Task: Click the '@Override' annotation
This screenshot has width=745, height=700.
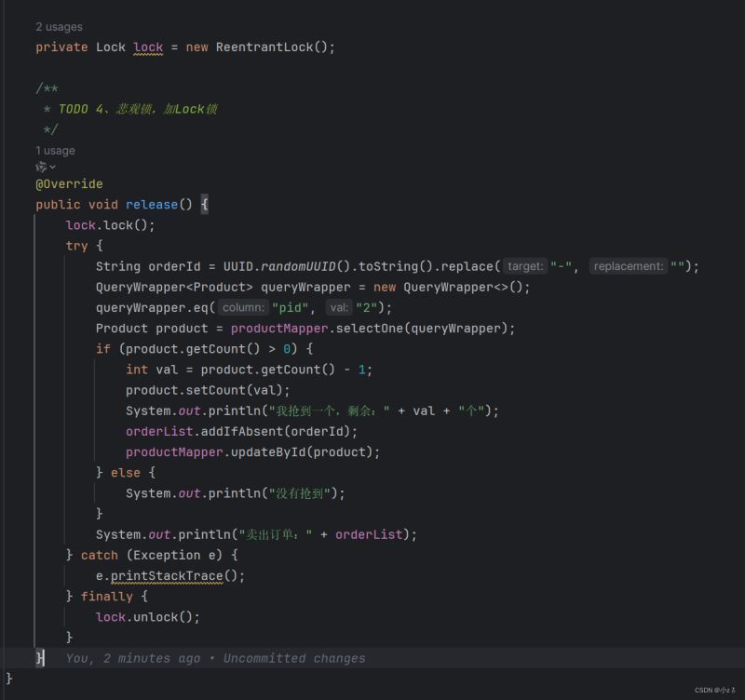Action: coord(69,183)
